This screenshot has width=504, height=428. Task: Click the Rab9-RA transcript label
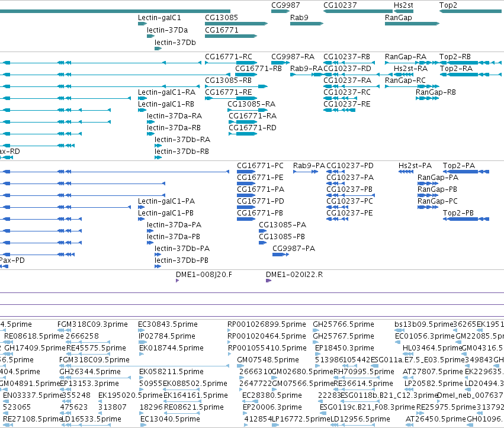click(x=306, y=69)
